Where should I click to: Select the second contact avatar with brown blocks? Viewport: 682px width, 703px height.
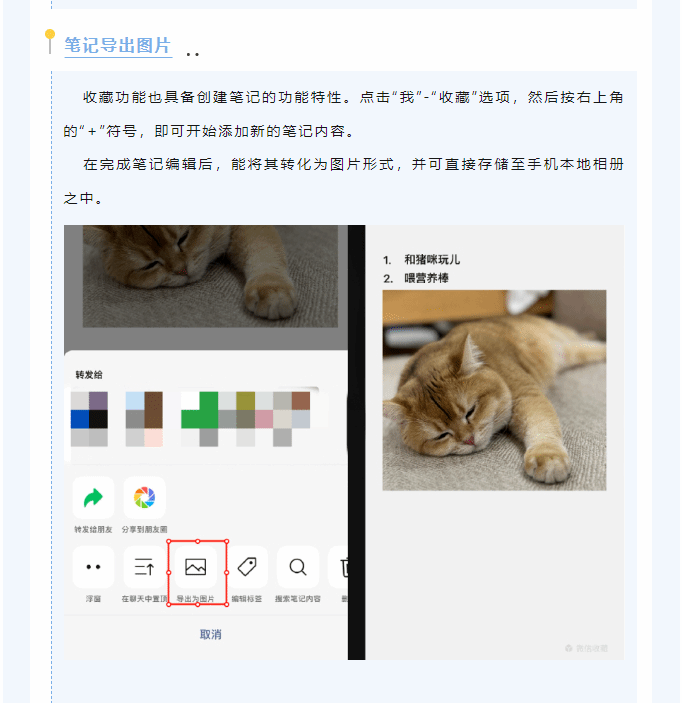pyautogui.click(x=144, y=419)
